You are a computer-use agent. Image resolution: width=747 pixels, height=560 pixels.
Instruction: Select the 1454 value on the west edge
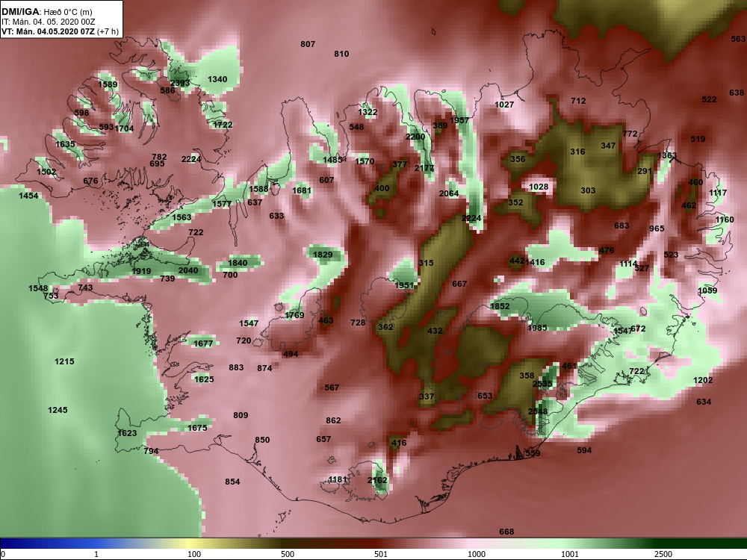28,195
